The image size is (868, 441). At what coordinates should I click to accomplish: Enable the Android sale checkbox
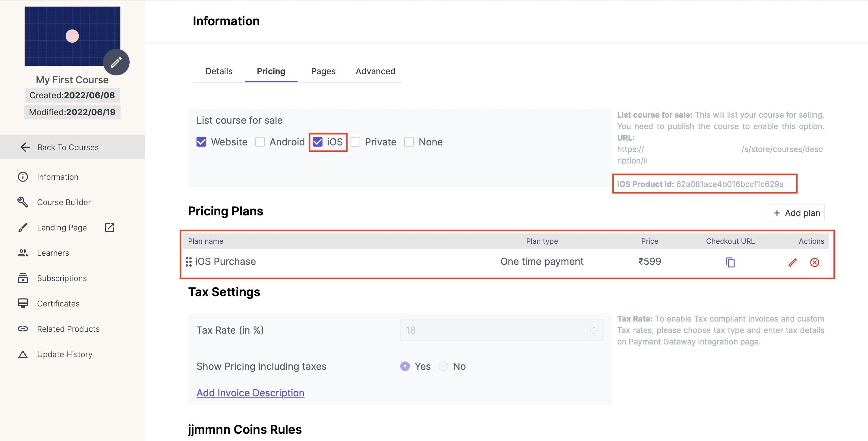point(260,142)
